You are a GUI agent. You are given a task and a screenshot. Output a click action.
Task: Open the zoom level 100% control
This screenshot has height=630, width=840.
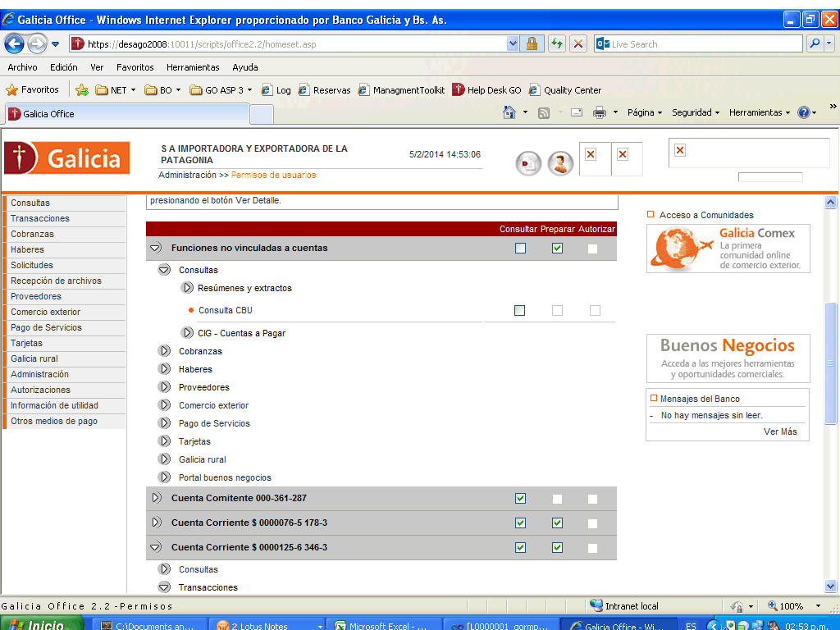coord(794,606)
